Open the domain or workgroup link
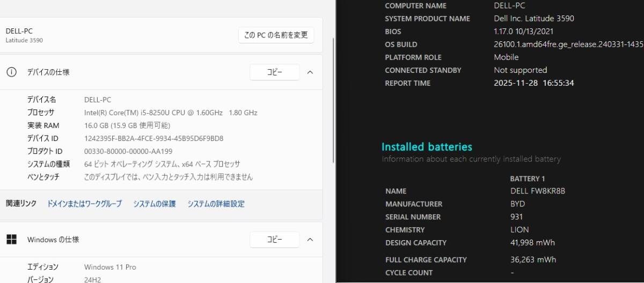This screenshot has width=644, height=283. [x=84, y=204]
